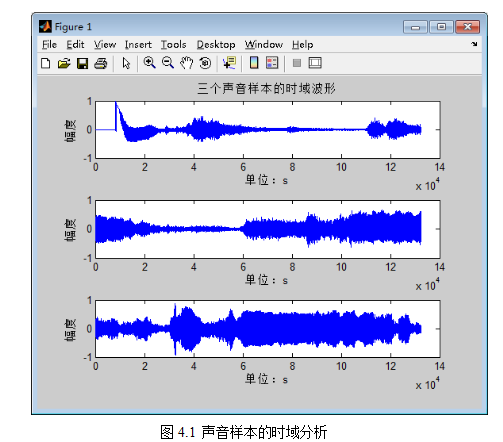Expand the Desktop menu
Screen dimensions: 503x442
click(216, 44)
